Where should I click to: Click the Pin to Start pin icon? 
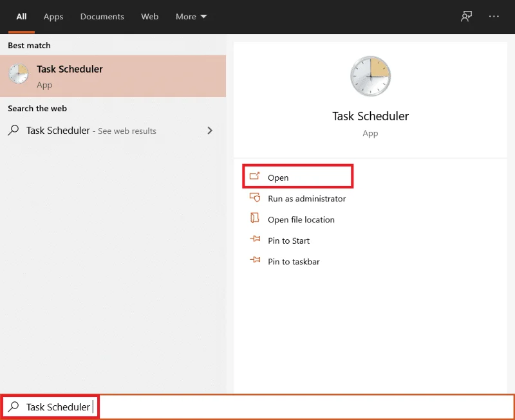click(x=255, y=239)
